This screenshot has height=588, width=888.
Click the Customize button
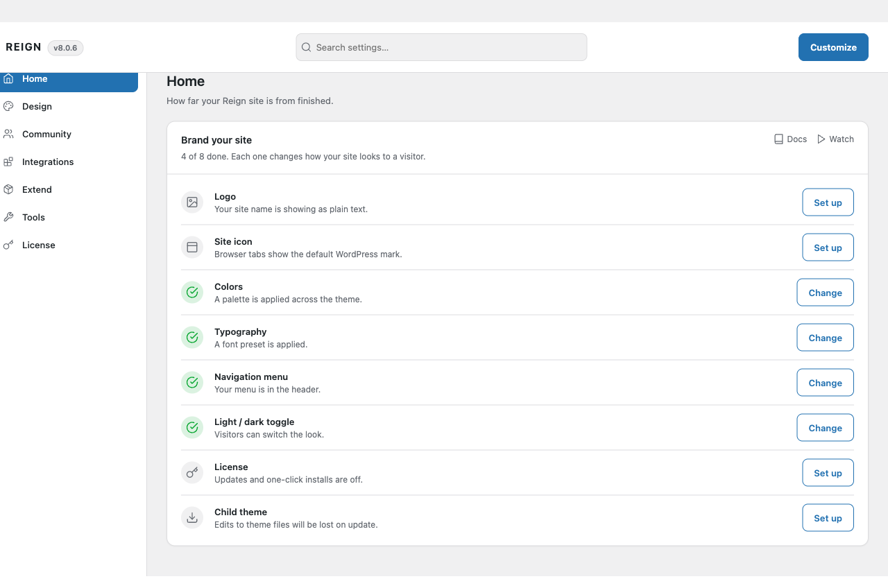(x=833, y=47)
